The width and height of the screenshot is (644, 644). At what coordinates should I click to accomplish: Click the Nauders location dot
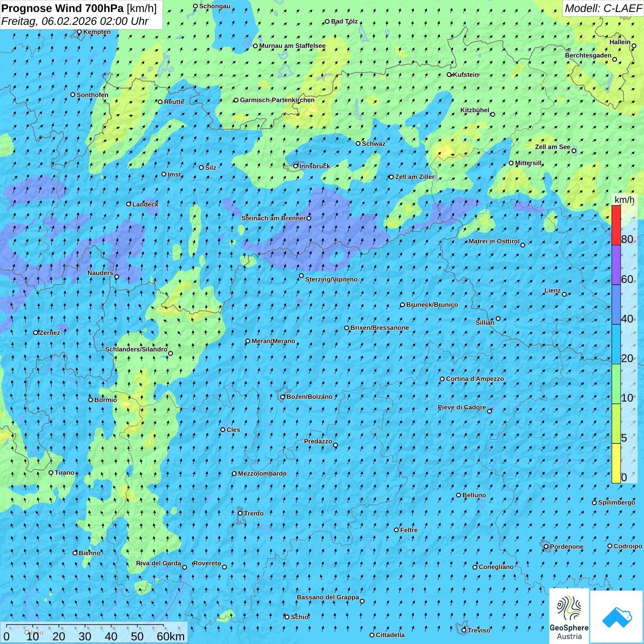[x=116, y=277]
